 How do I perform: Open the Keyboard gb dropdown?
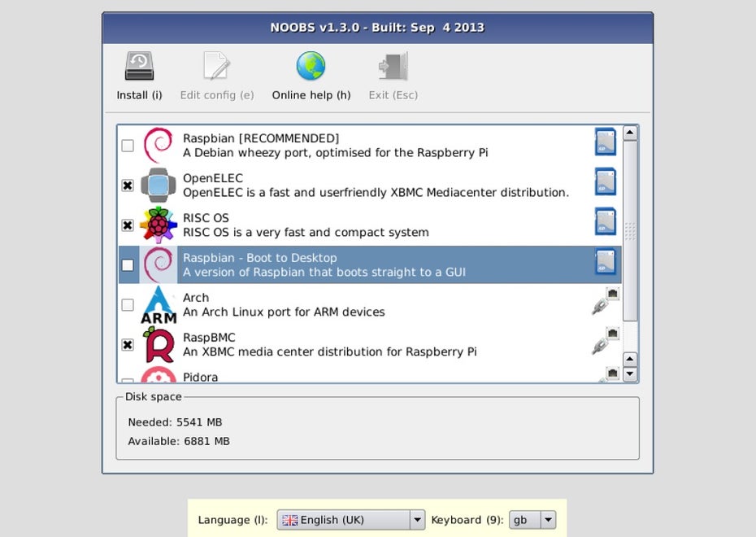pyautogui.click(x=532, y=520)
